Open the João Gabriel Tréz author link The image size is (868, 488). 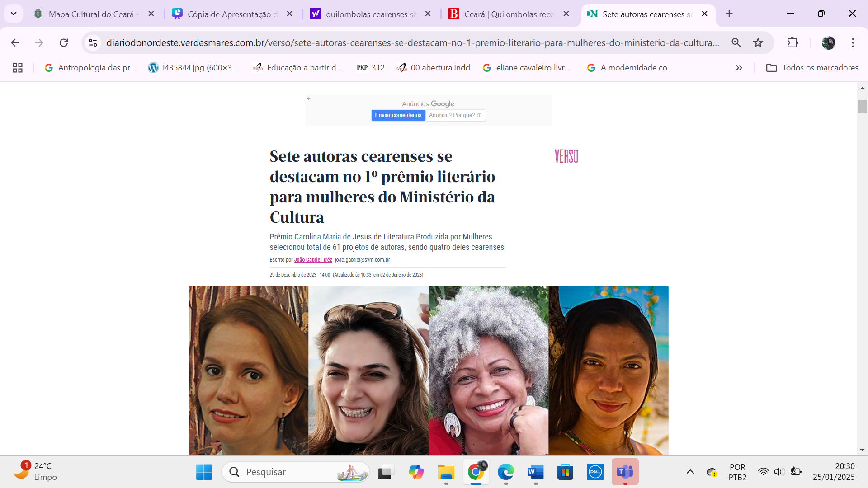click(x=313, y=260)
